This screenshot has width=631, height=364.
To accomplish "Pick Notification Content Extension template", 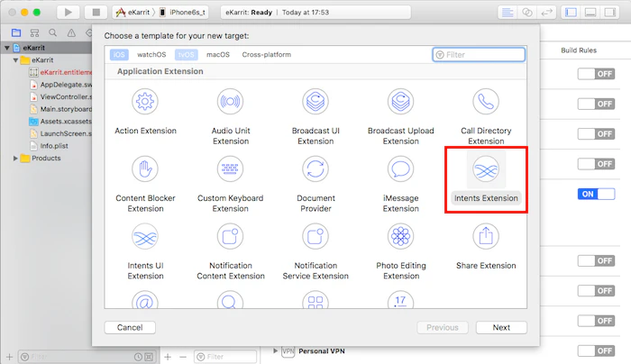I will pos(230,236).
